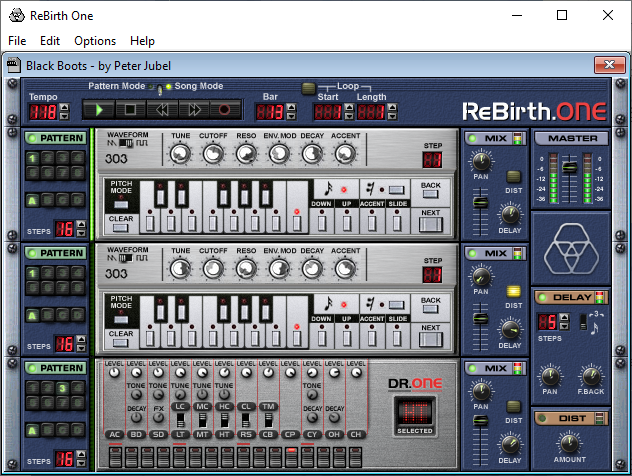Click the ReBirth.ONE logo
The height and width of the screenshot is (476, 632).
coord(536,110)
